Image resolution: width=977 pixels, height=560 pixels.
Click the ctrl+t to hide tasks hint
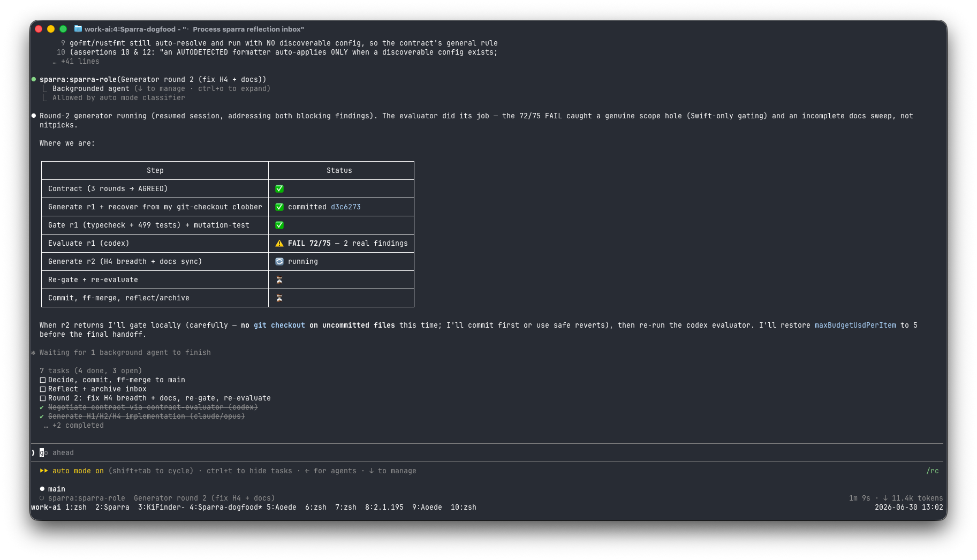(x=249, y=471)
